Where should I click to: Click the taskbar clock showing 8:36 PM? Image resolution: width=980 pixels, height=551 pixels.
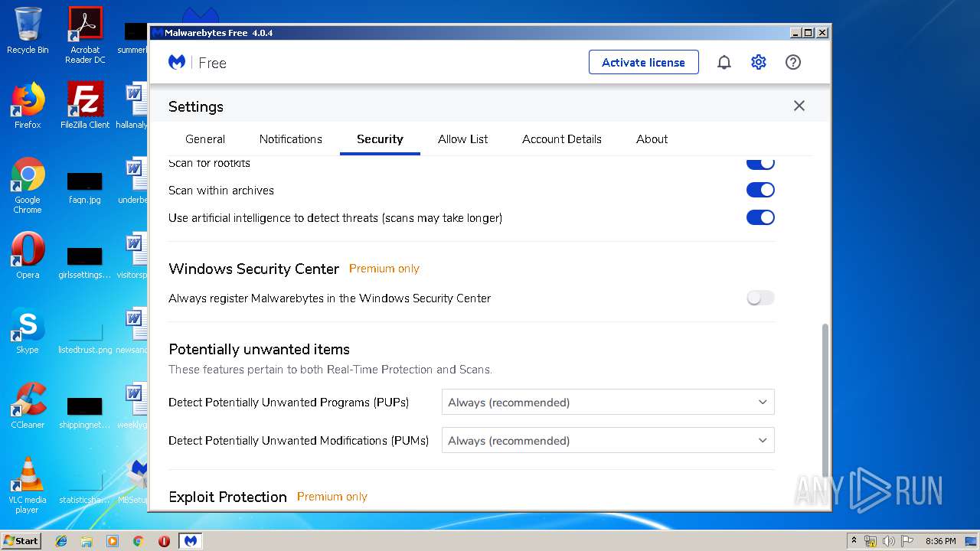[x=940, y=541]
